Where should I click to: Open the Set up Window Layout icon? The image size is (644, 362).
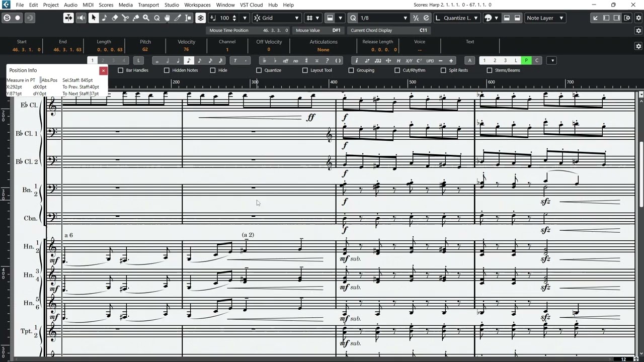coord(627,18)
